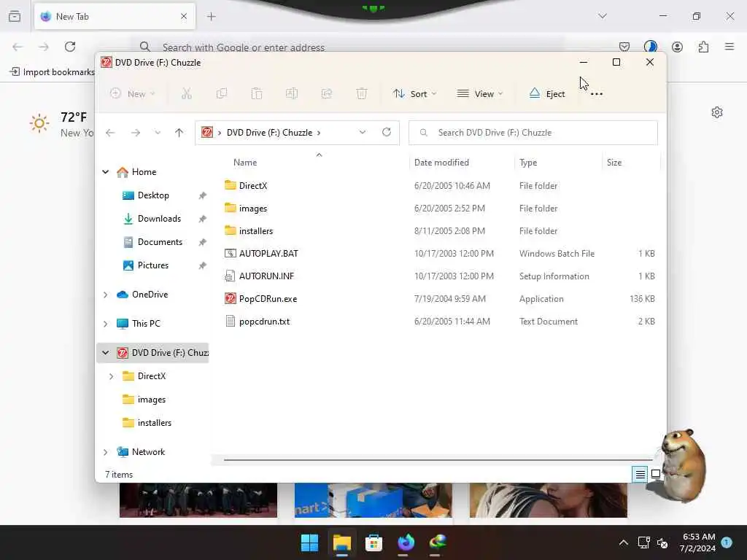Select images folder in navigation tree
The image size is (747, 560).
(x=152, y=400)
